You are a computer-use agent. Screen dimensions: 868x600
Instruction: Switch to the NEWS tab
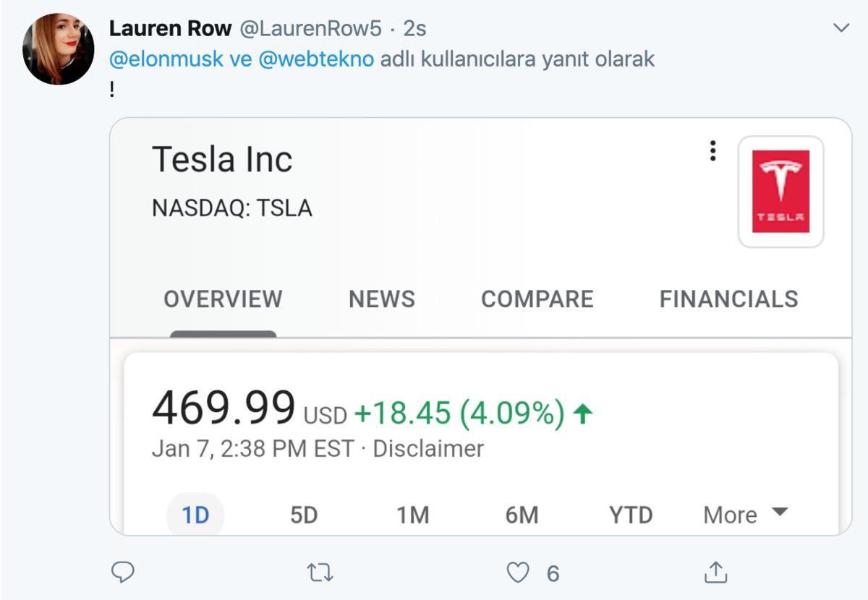pos(382,299)
